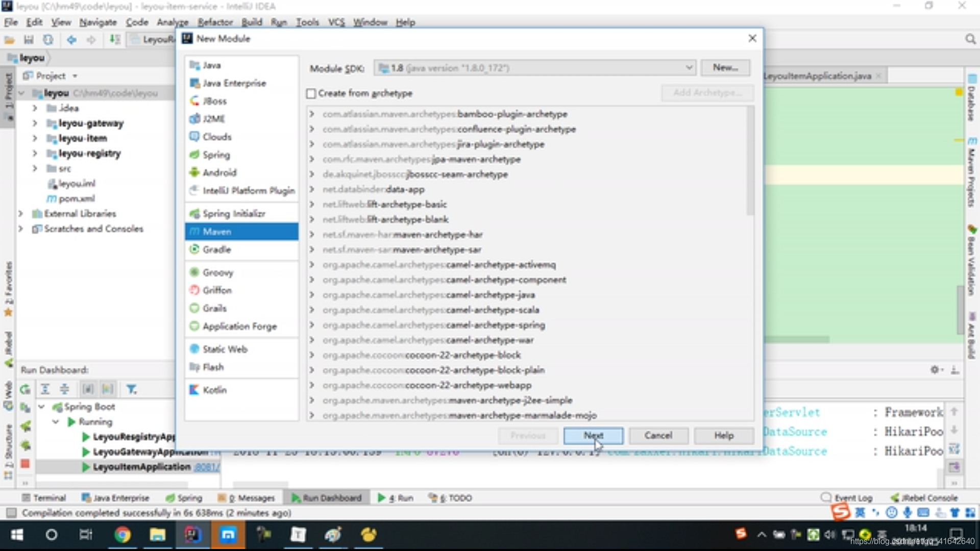The height and width of the screenshot is (551, 980).
Task: Click the back navigation arrow in toolbar
Action: [x=71, y=39]
